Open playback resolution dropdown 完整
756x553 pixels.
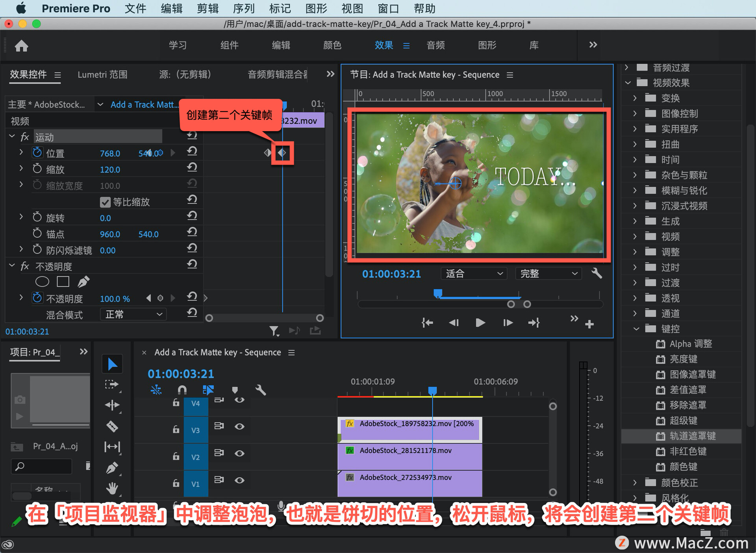(x=548, y=273)
